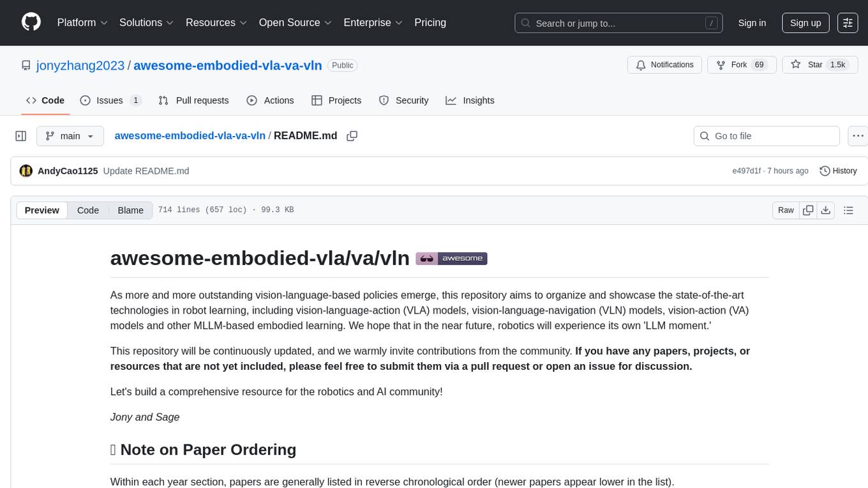Open the GitHub homepage logo
The width and height of the screenshot is (868, 488).
coord(31,22)
